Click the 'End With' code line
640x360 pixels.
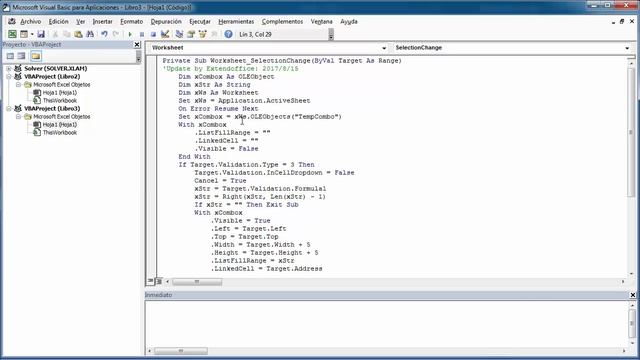tap(194, 157)
